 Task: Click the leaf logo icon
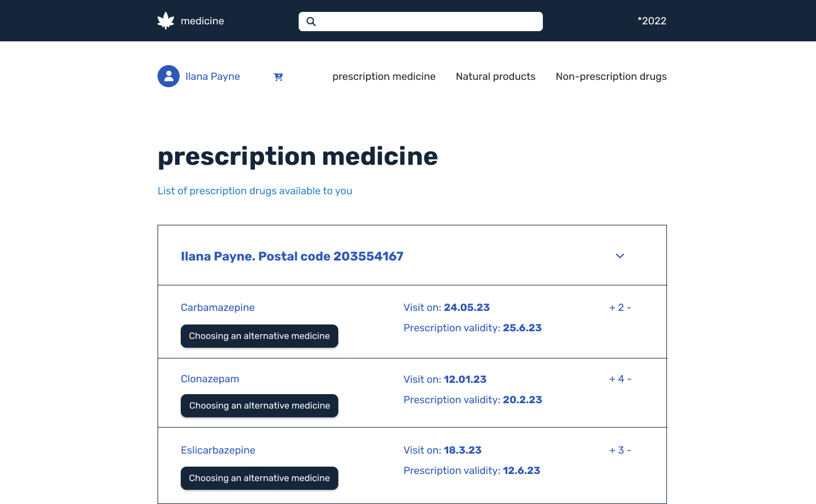(x=166, y=21)
